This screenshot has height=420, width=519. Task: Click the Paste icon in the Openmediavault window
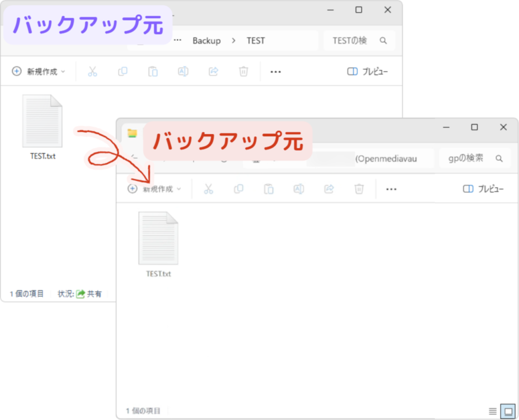click(269, 189)
